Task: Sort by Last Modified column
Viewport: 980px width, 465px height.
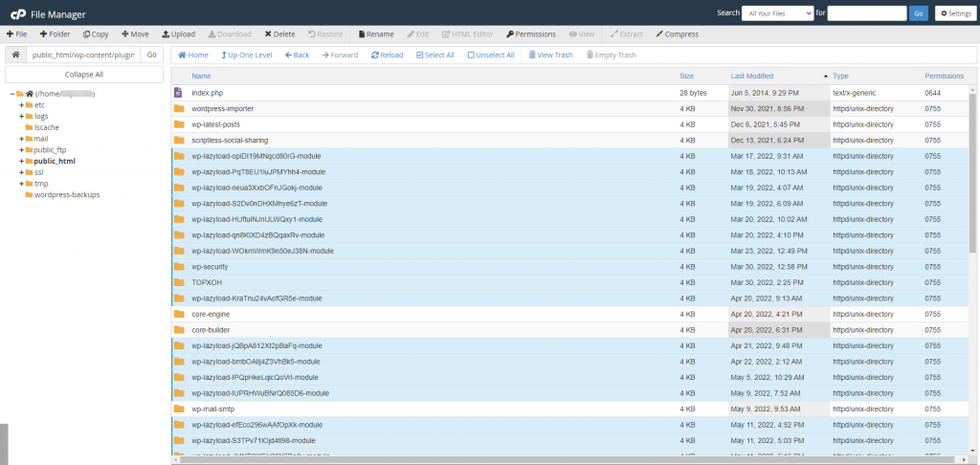Action: [752, 77]
